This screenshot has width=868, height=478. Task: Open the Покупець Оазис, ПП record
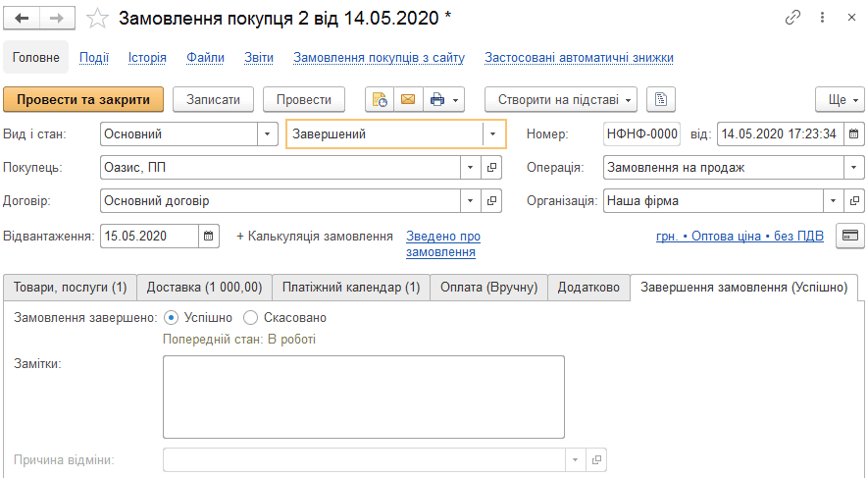(491, 167)
